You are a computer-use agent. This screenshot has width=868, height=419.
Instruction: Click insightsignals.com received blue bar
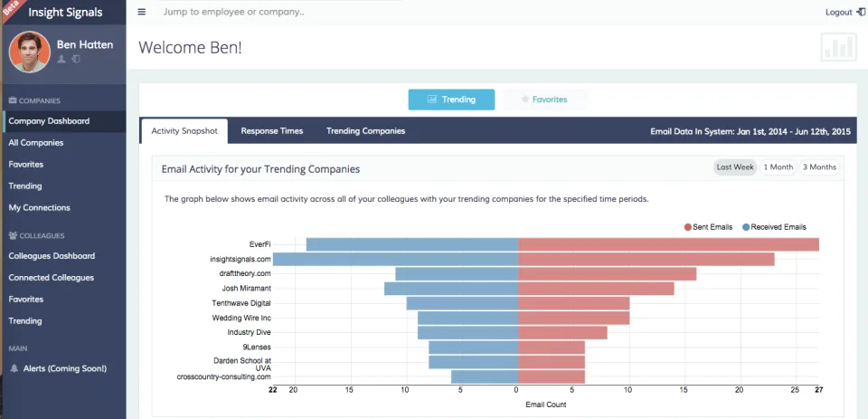(x=395, y=259)
